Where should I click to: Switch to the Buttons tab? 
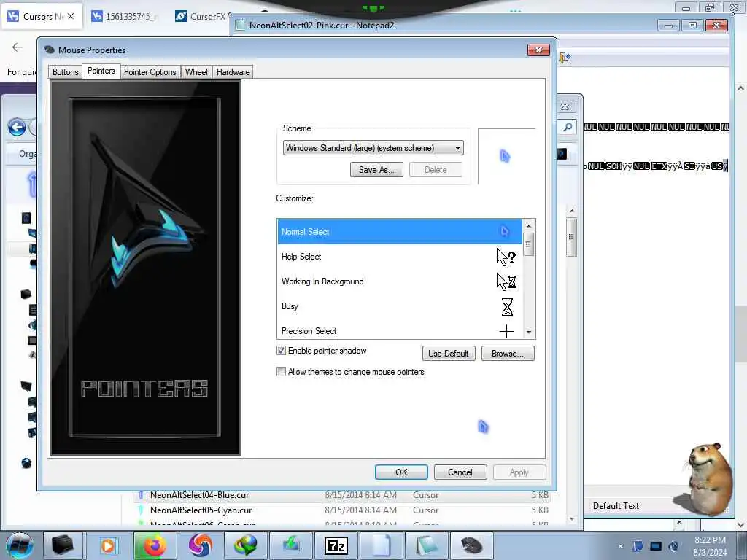click(65, 72)
